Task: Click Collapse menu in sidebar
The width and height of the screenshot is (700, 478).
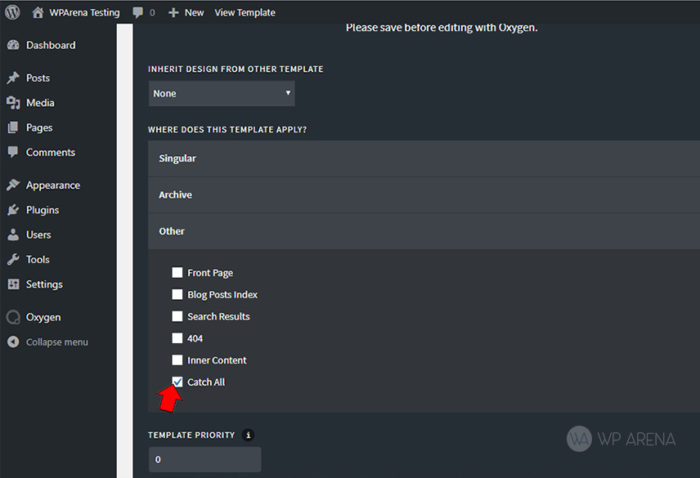Action: (57, 342)
